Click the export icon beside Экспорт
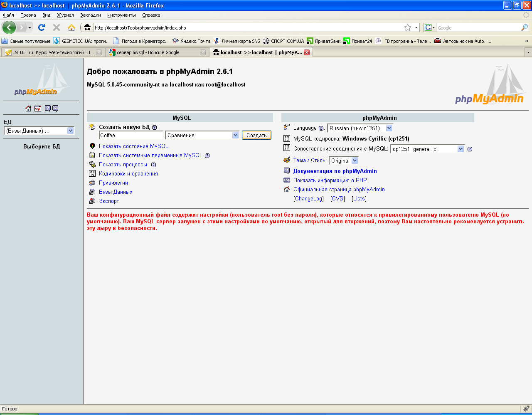The height and width of the screenshot is (415, 532). coord(92,201)
